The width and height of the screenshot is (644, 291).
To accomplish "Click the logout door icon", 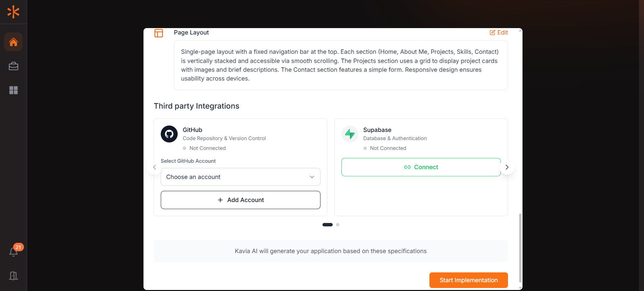I will [x=14, y=276].
